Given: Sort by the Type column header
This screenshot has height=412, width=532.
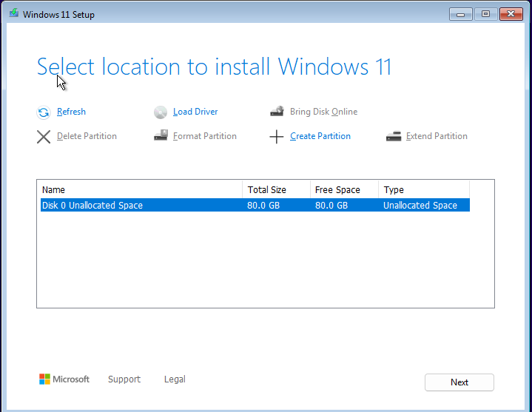Looking at the screenshot, I should click(x=424, y=189).
